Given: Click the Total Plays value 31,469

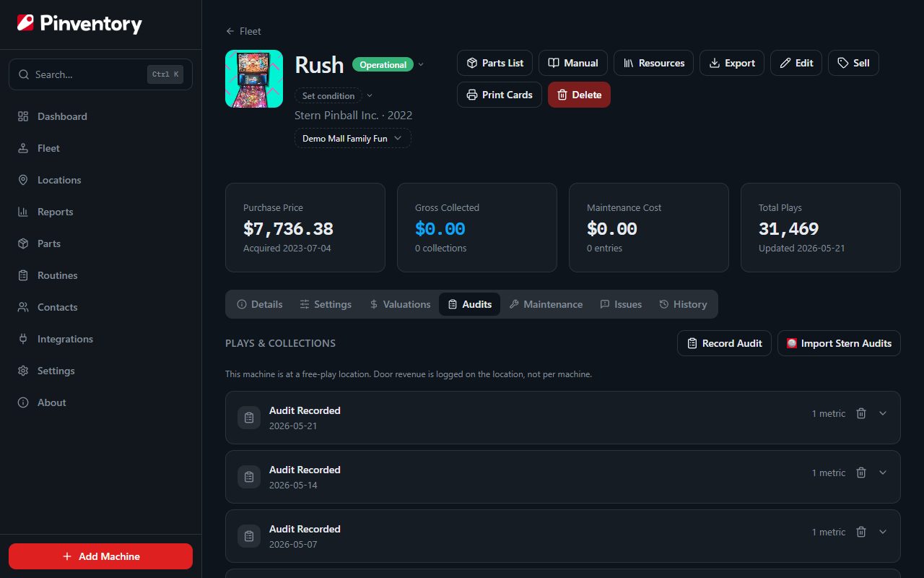Looking at the screenshot, I should [788, 229].
